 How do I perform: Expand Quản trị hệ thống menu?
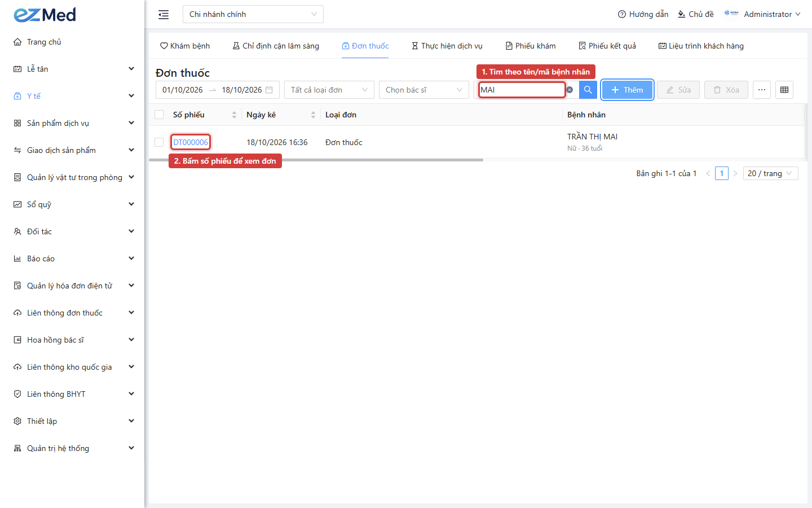73,448
